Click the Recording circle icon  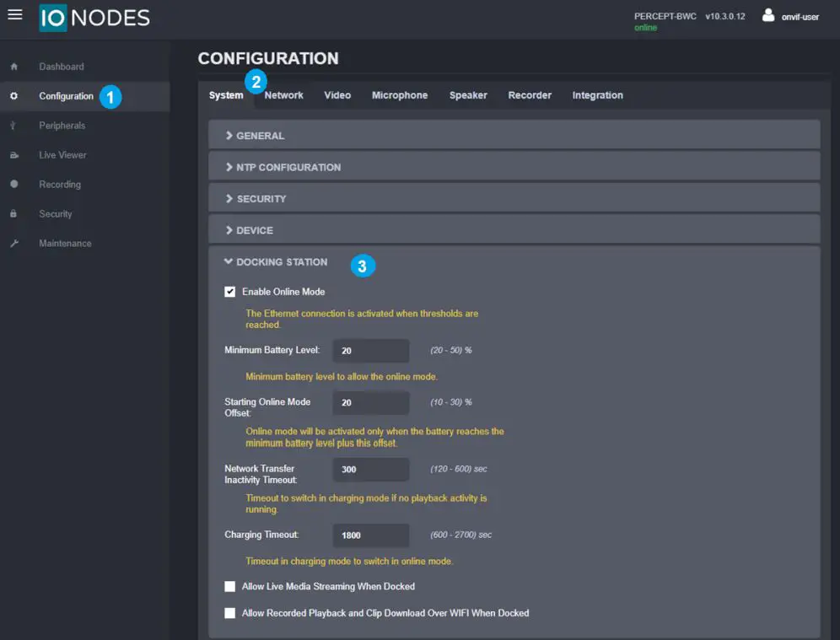(x=13, y=185)
